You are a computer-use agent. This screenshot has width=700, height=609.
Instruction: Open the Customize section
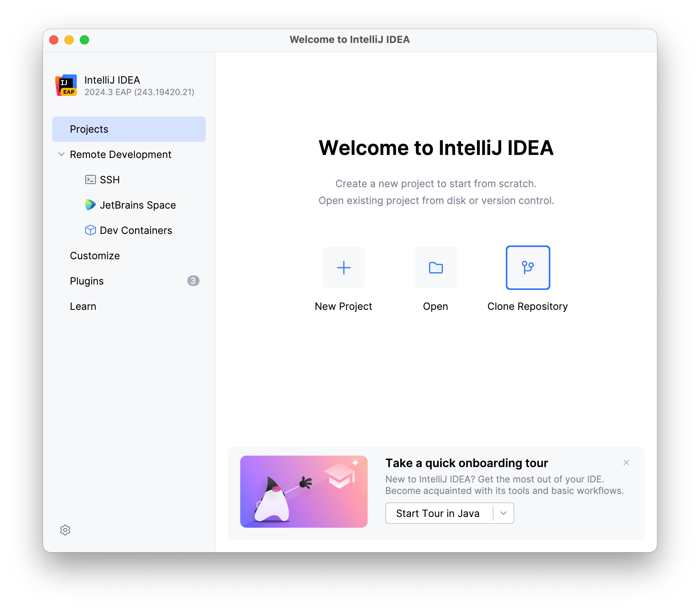coord(129,256)
